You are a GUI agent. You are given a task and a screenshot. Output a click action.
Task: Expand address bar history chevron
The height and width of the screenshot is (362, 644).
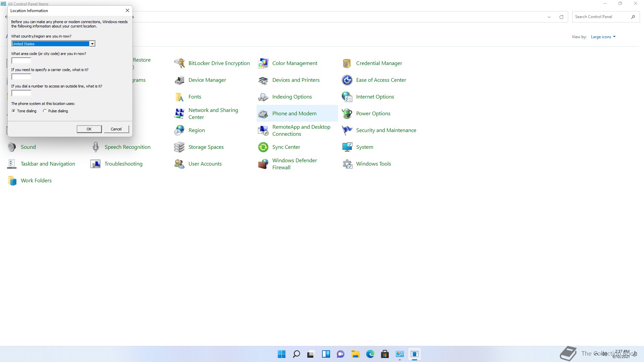[x=549, y=17]
